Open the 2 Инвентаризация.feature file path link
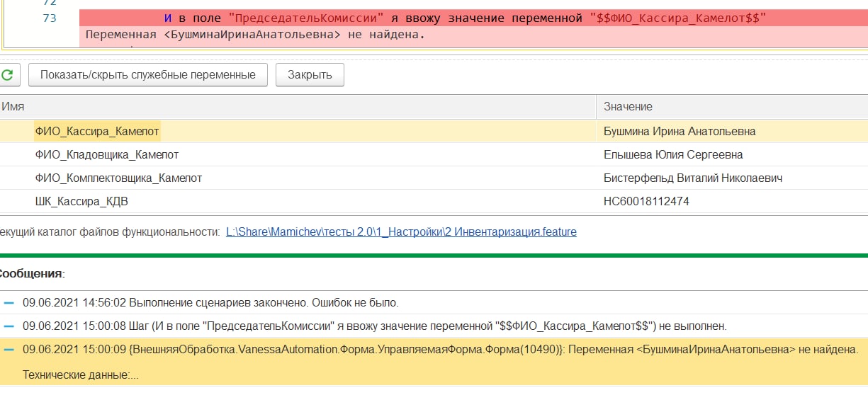The image size is (868, 395). pyautogui.click(x=401, y=231)
